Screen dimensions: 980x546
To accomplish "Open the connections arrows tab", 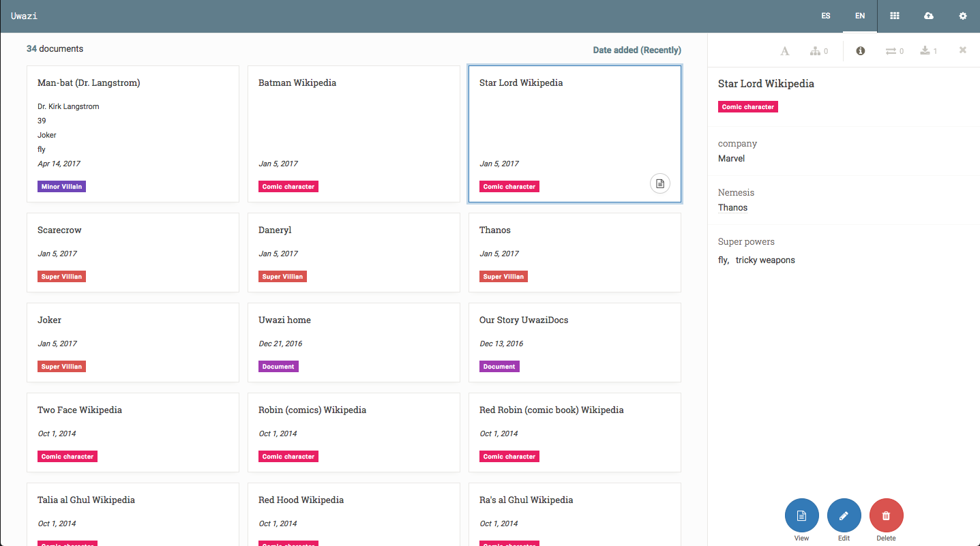I will pyautogui.click(x=895, y=50).
